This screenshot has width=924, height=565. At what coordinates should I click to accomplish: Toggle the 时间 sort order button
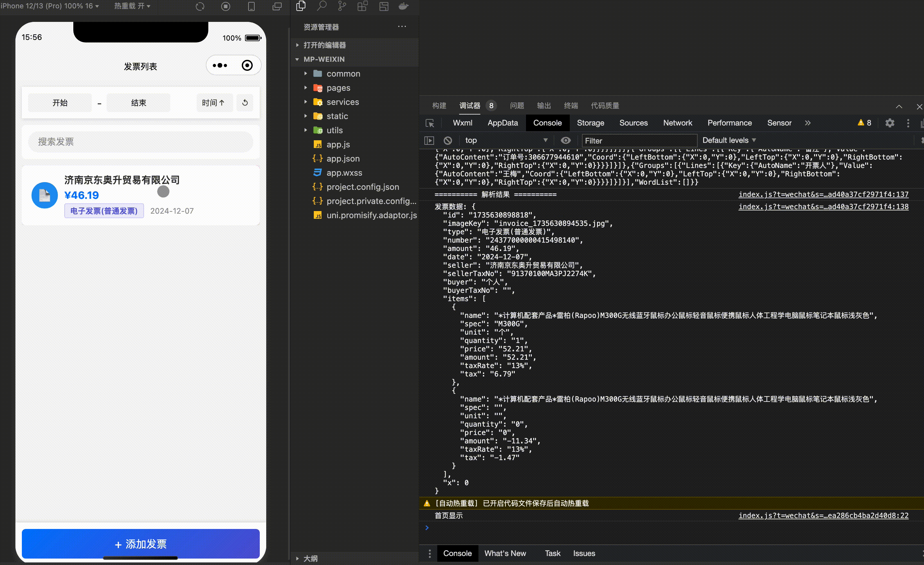214,103
